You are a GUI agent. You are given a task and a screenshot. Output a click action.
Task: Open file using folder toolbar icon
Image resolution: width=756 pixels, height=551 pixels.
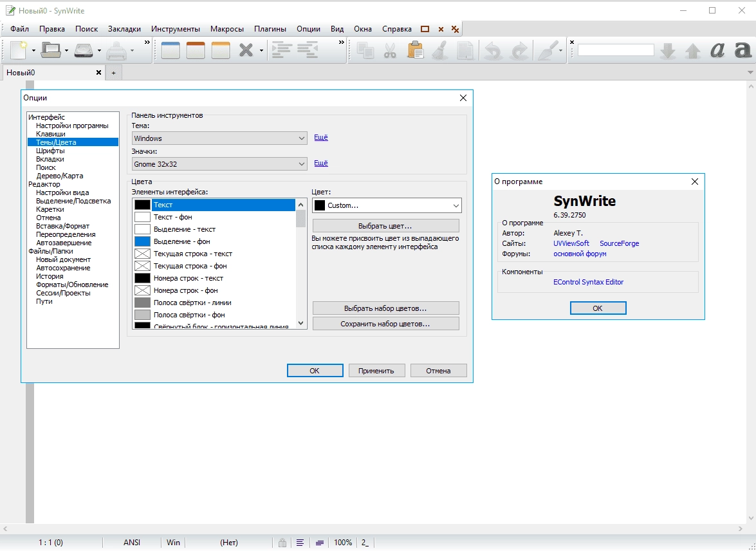[x=51, y=50]
